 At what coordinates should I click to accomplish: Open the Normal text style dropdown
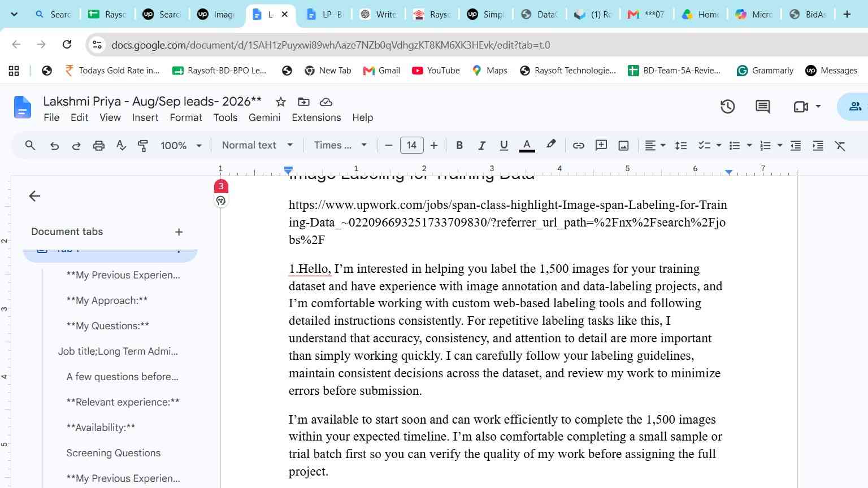(x=257, y=145)
